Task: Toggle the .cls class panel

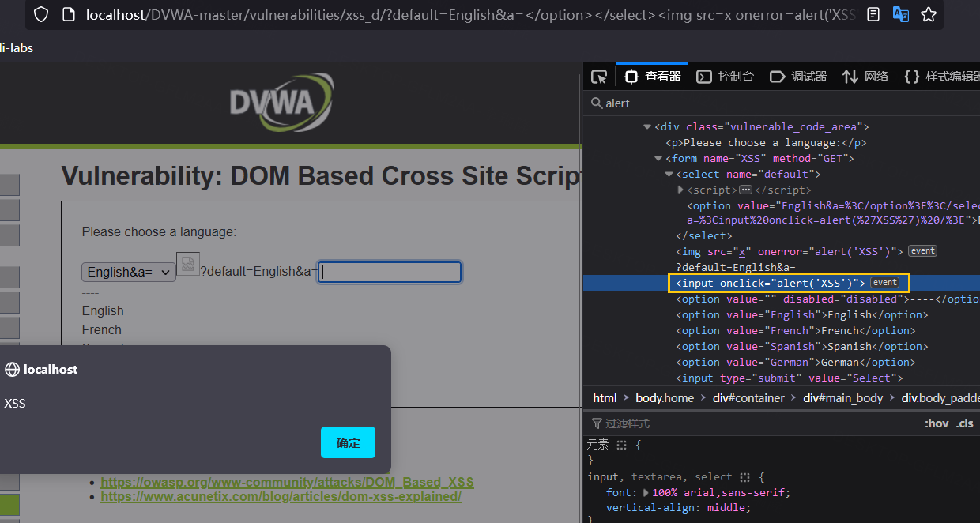Action: pyautogui.click(x=965, y=423)
